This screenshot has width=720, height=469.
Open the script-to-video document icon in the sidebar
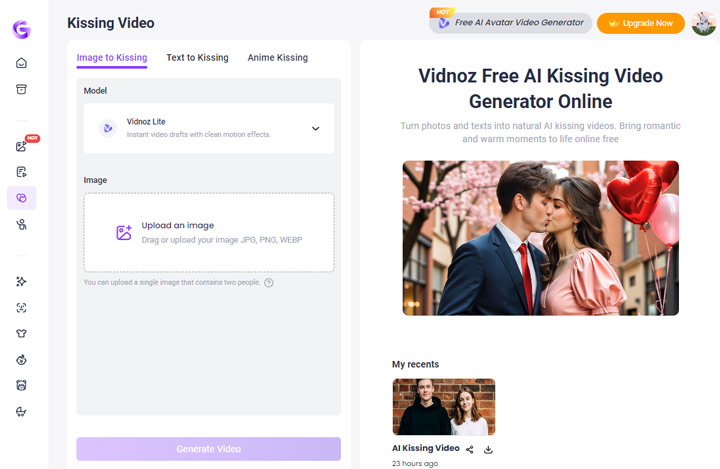21,172
